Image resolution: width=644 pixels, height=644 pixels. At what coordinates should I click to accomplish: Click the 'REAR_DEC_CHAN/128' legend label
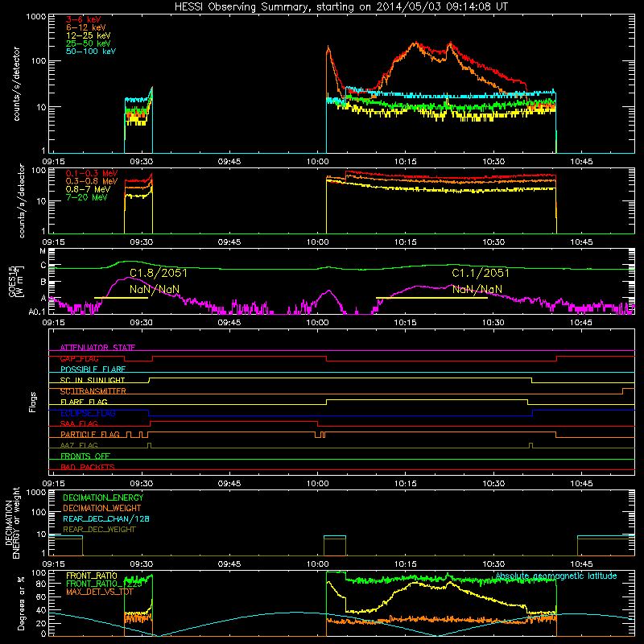(x=106, y=519)
